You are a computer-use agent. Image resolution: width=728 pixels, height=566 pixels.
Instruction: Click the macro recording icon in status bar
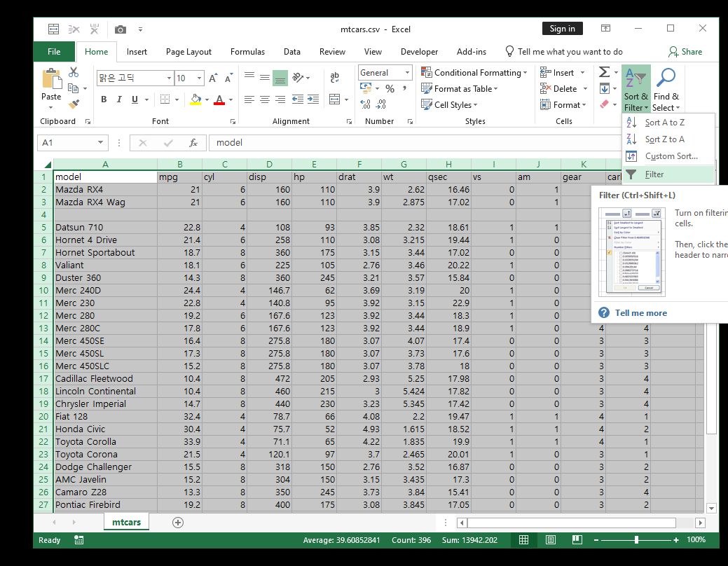79,540
